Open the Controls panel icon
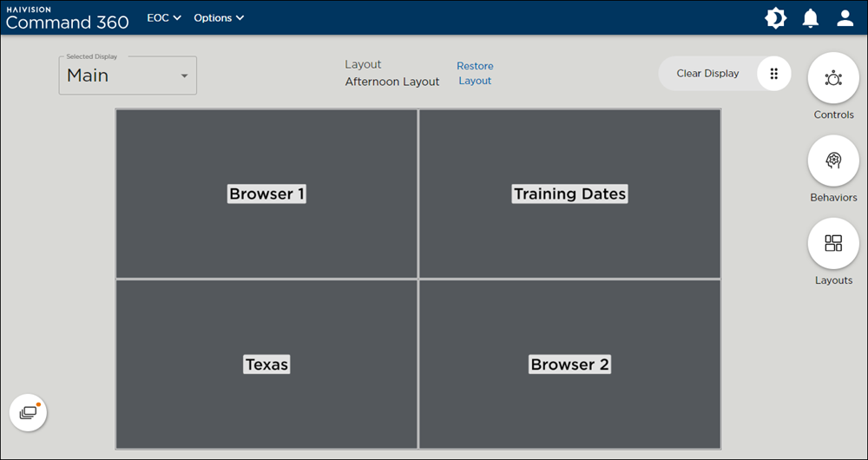 click(x=833, y=78)
